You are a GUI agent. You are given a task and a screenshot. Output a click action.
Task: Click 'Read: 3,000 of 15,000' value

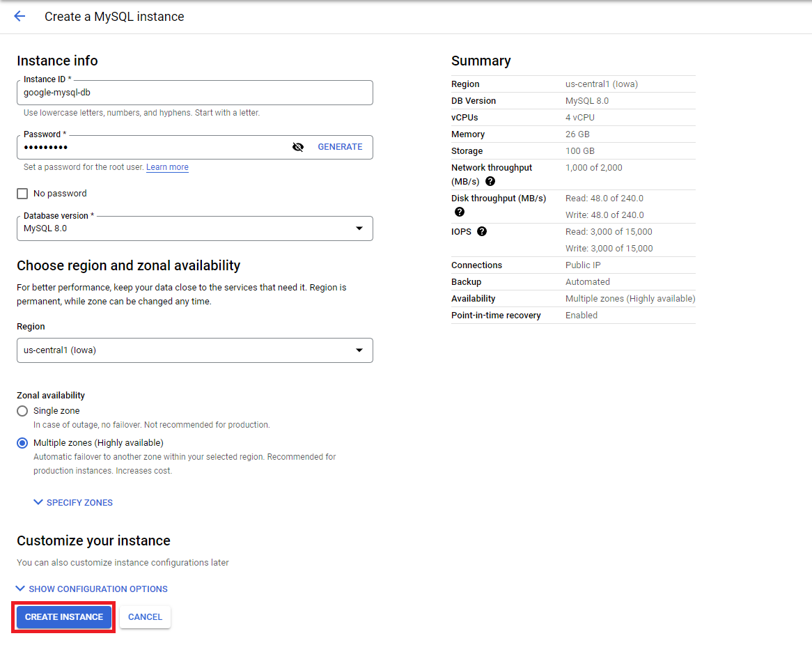(x=609, y=232)
